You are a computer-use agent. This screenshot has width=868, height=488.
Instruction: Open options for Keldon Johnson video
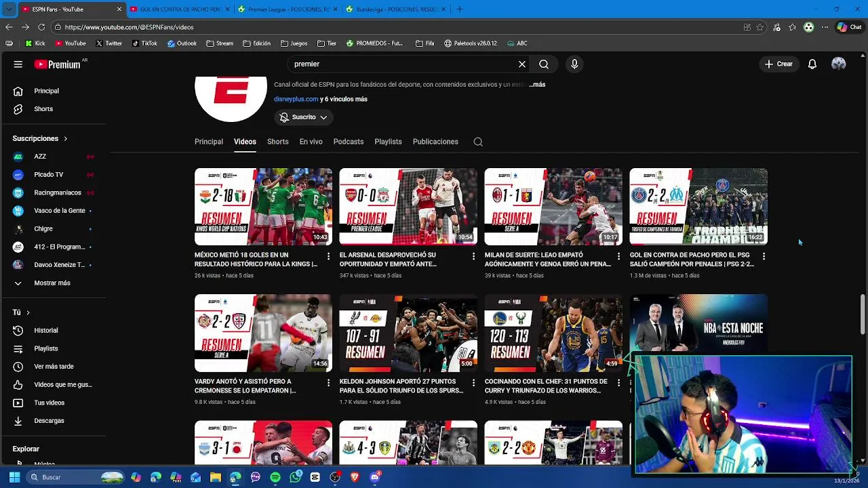[x=473, y=382]
